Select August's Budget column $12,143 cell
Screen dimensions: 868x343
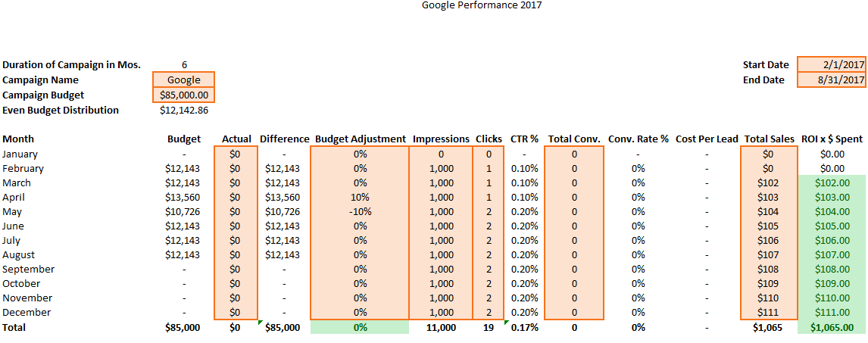[x=183, y=254]
